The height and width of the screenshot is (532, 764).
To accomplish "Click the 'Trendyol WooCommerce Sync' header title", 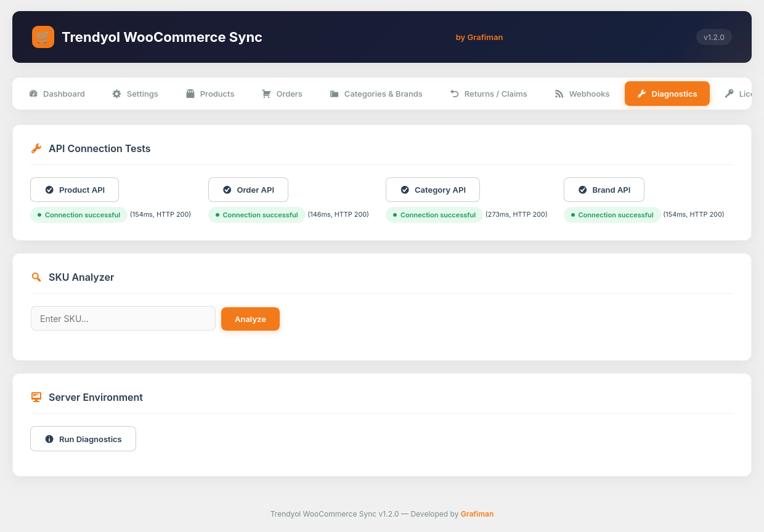I will point(162,37).
